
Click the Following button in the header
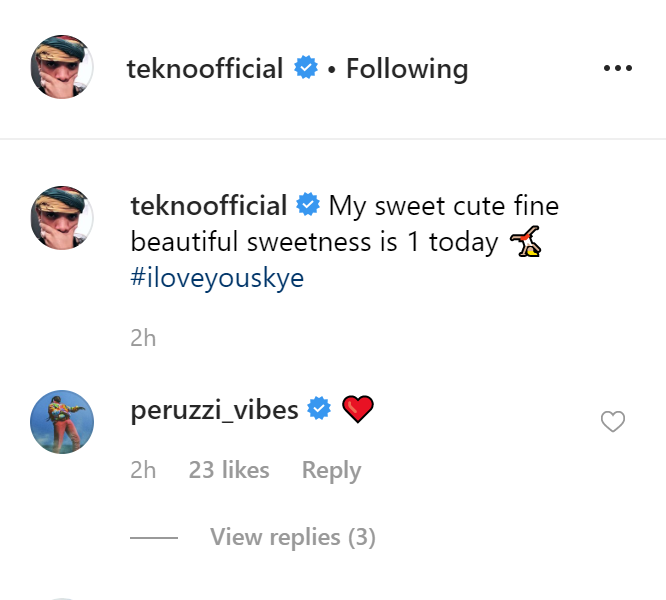407,69
